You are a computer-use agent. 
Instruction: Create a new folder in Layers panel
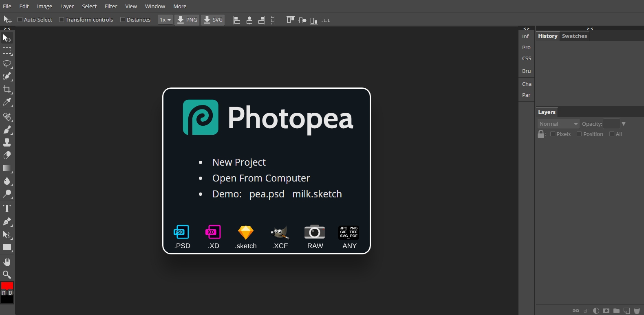pyautogui.click(x=616, y=311)
